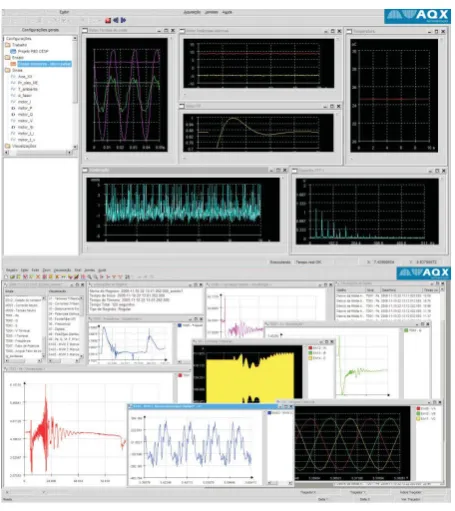Click the Configurações tree root item
The height and width of the screenshot is (511, 455).
pyautogui.click(x=19, y=39)
